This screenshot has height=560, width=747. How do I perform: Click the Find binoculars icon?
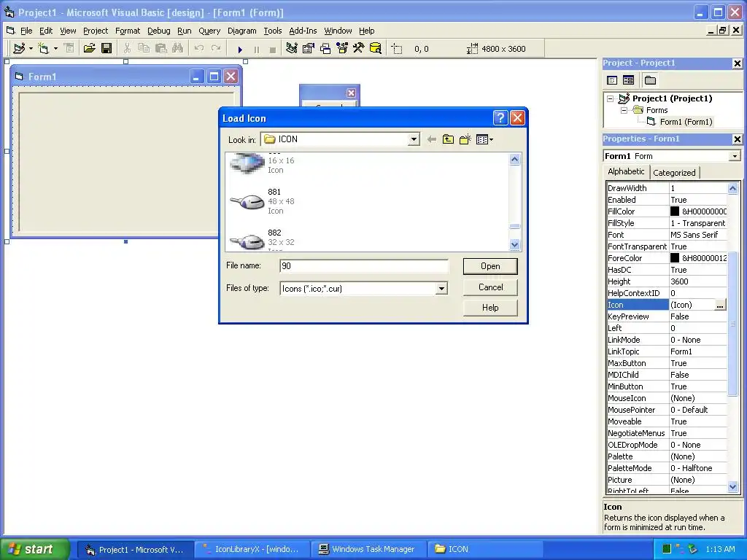(178, 49)
